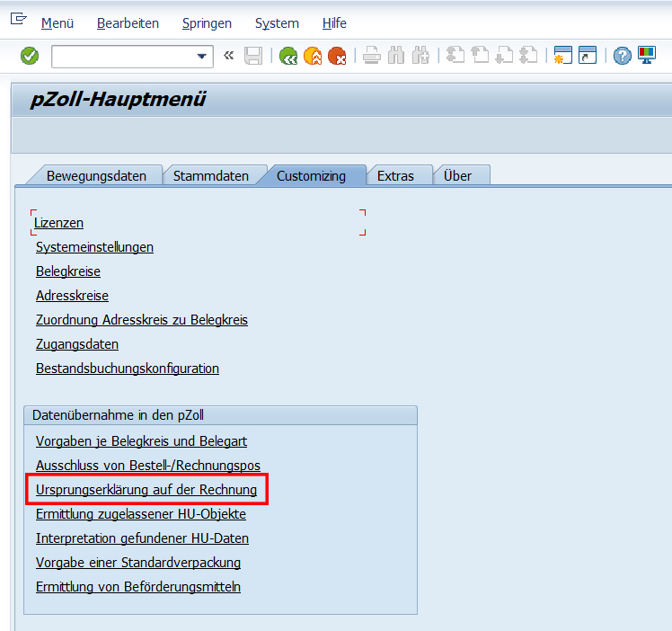Click the Help question mark icon

pos(622,56)
